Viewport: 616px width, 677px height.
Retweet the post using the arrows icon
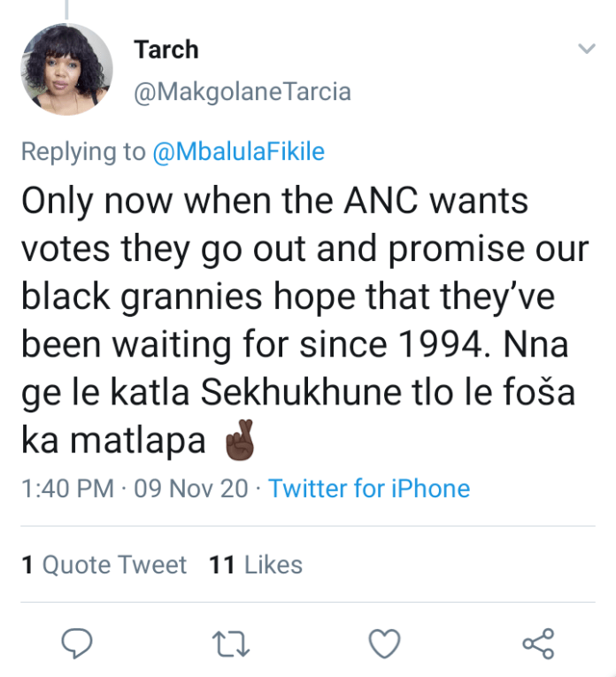231,644
